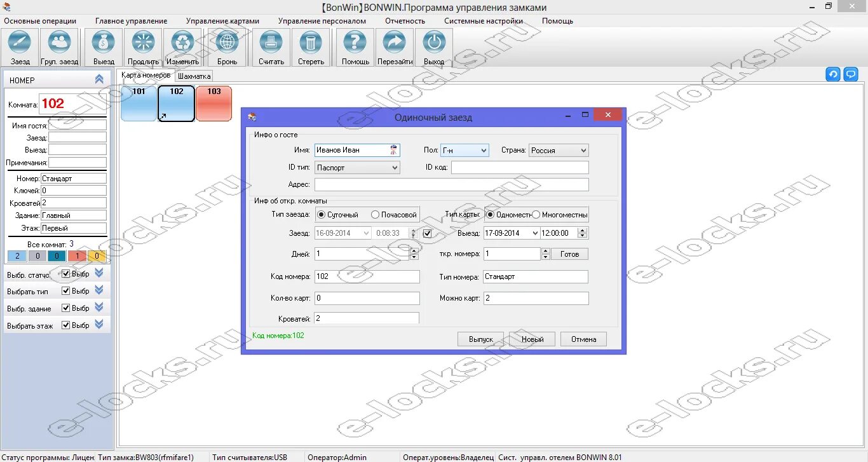
Task: Open the Помощь menu in the menu bar
Action: [x=557, y=21]
